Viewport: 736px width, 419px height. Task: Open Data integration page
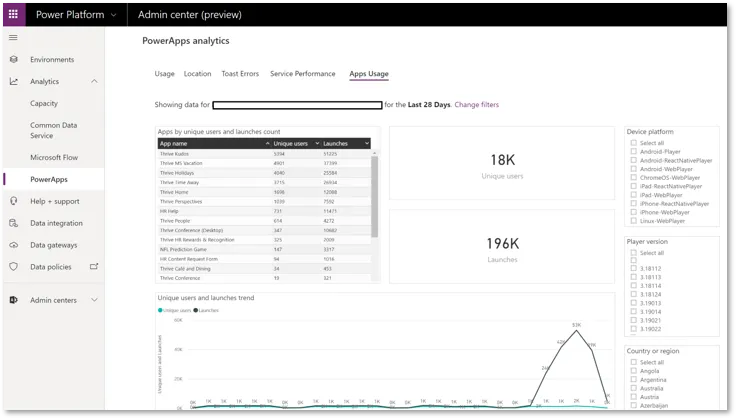point(56,223)
